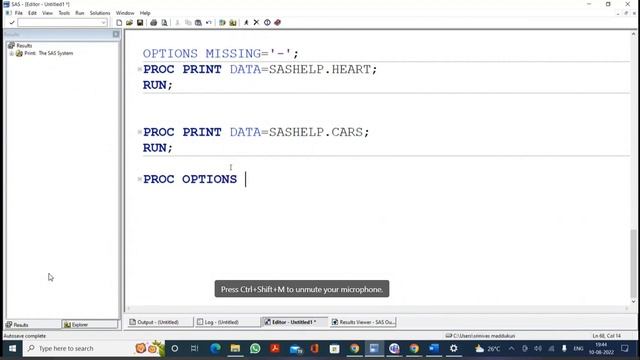Click the Windows Start button
Screen dimensions: 640x360
pyautogui.click(x=12, y=349)
